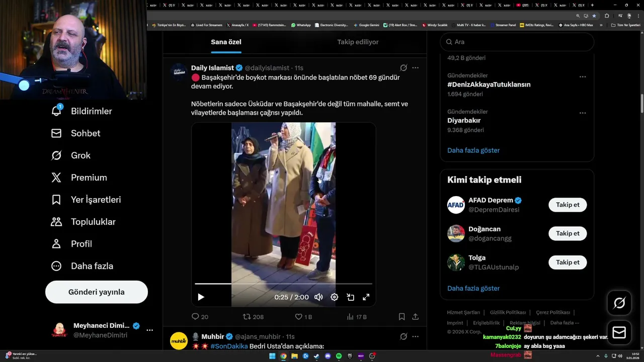Open Steam from taskbar
644x362 pixels.
point(316,356)
